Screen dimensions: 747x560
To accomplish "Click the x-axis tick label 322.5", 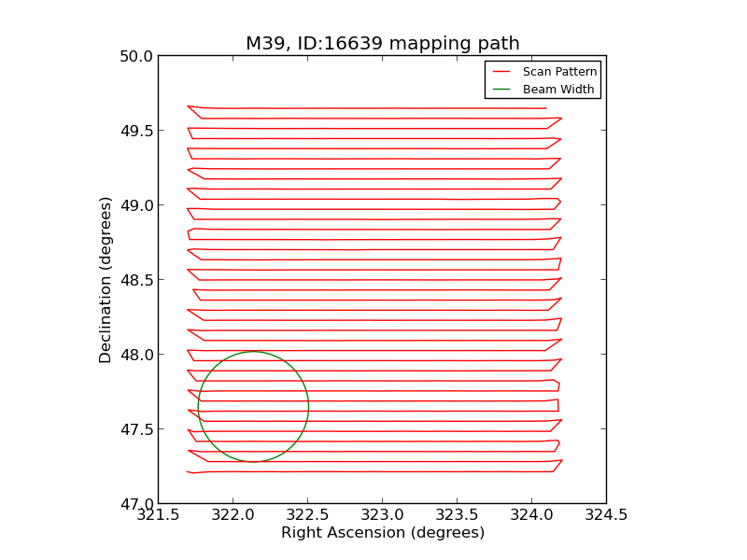I will [308, 515].
